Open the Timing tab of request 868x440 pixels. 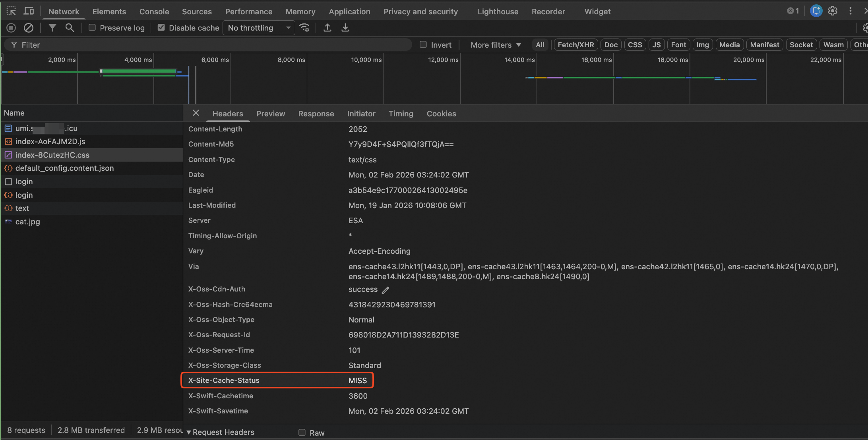click(x=401, y=114)
